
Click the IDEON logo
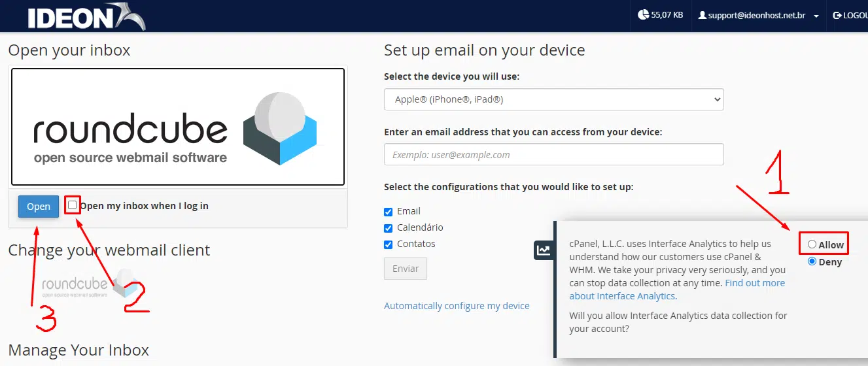pos(85,16)
